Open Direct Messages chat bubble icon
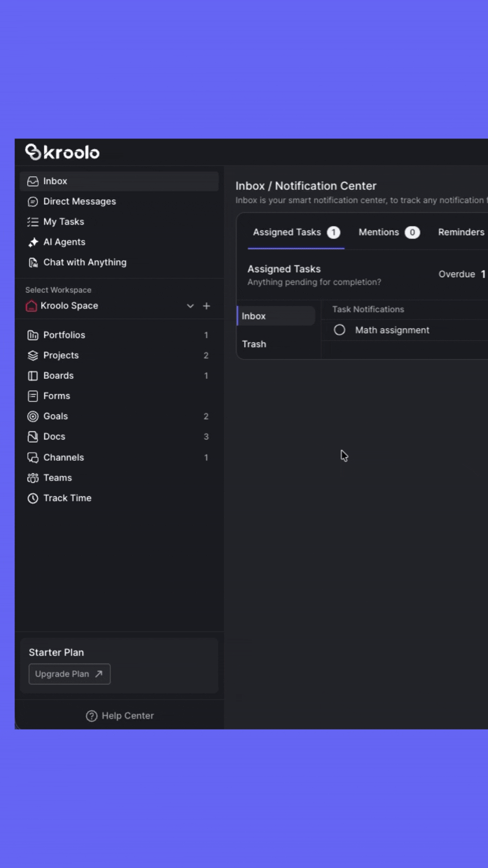The height and width of the screenshot is (868, 488). pyautogui.click(x=33, y=202)
